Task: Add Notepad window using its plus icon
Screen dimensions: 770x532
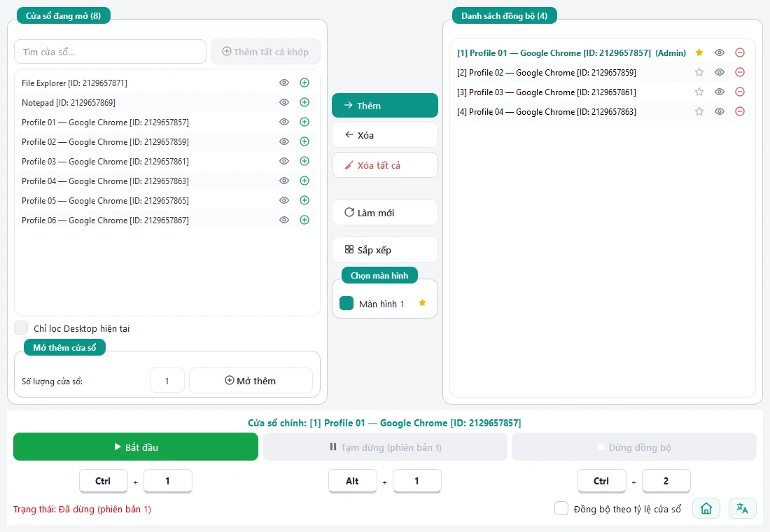Action: 304,102
